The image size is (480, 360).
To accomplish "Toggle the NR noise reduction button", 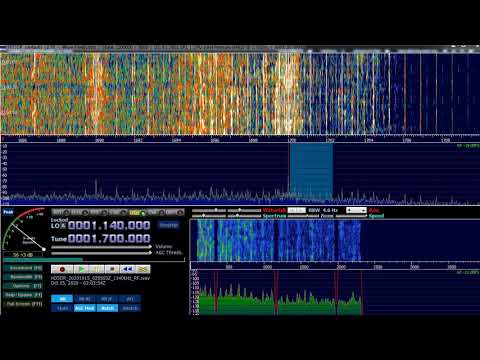I will pos(62,299).
